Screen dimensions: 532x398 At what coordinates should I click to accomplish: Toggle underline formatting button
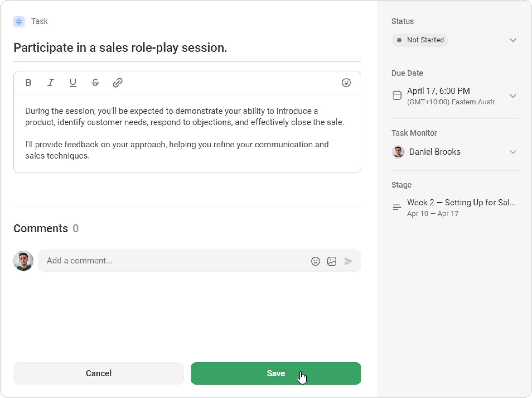[73, 83]
